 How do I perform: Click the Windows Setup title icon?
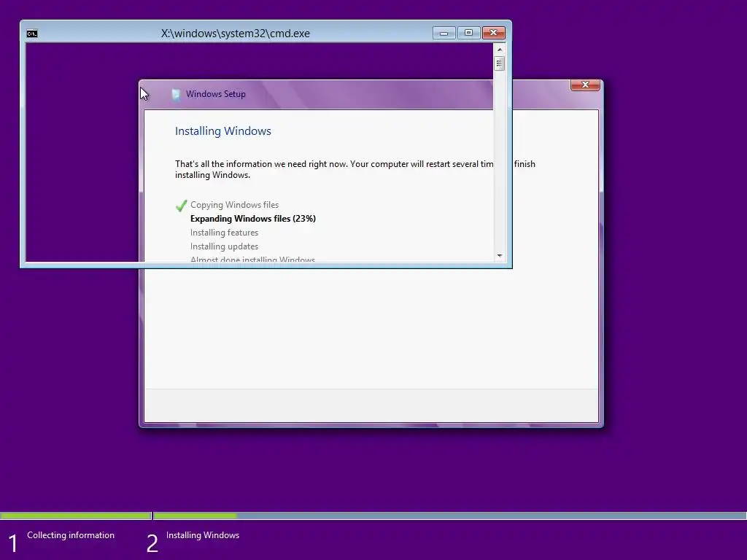(x=176, y=94)
